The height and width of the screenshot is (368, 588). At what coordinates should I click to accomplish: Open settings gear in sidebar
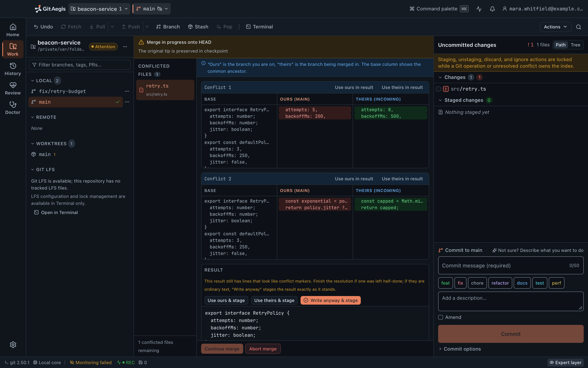coord(13,345)
